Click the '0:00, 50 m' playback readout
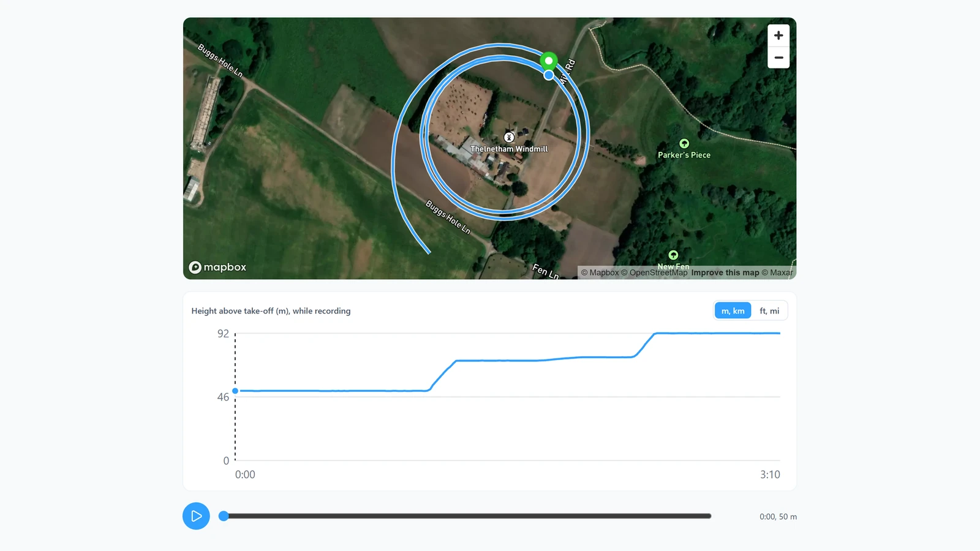The image size is (980, 551). point(778,517)
